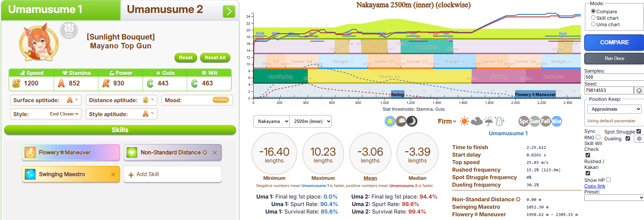Screen dimensions: 644x220
Task: Select the Minimum lengths result
Action: coord(274,154)
